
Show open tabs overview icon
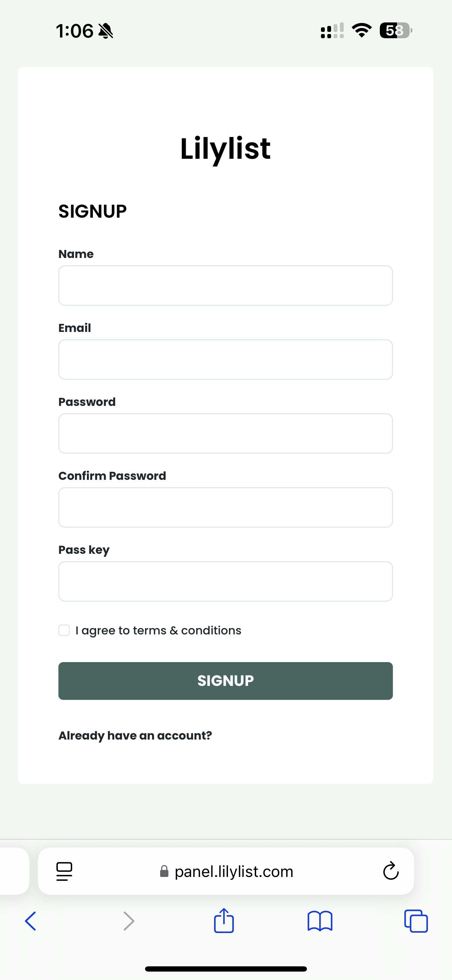click(416, 921)
